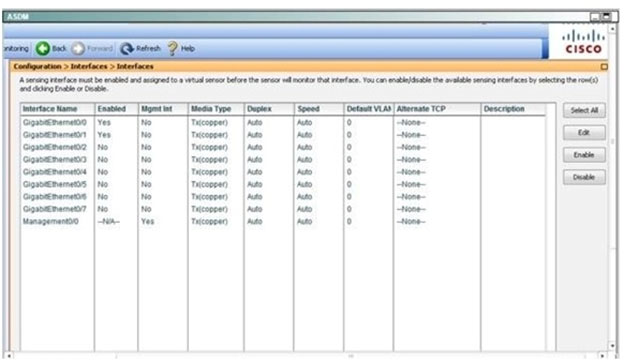Click the vertical scrollbar down arrow
Screen dimensions: 624x363
pyautogui.click(x=612, y=346)
